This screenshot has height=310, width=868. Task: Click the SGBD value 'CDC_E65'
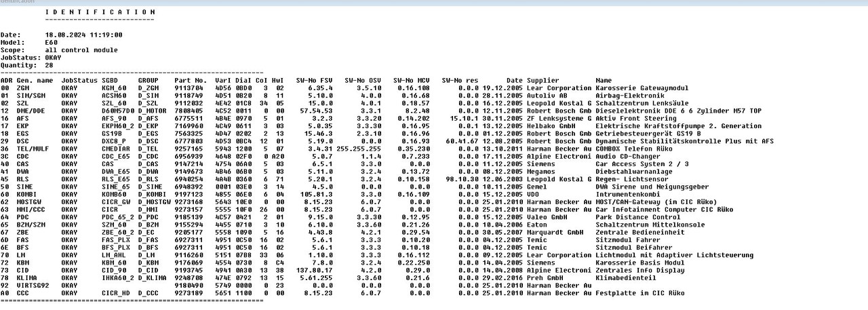point(116,156)
